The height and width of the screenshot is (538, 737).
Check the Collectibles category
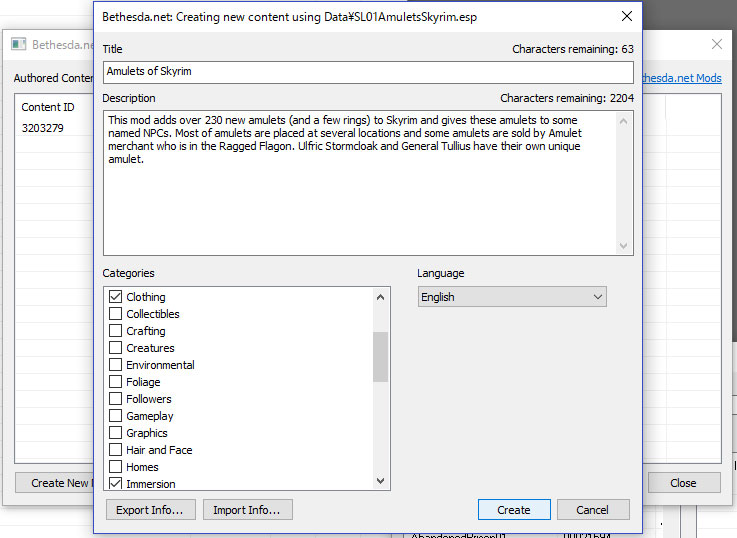coord(115,313)
